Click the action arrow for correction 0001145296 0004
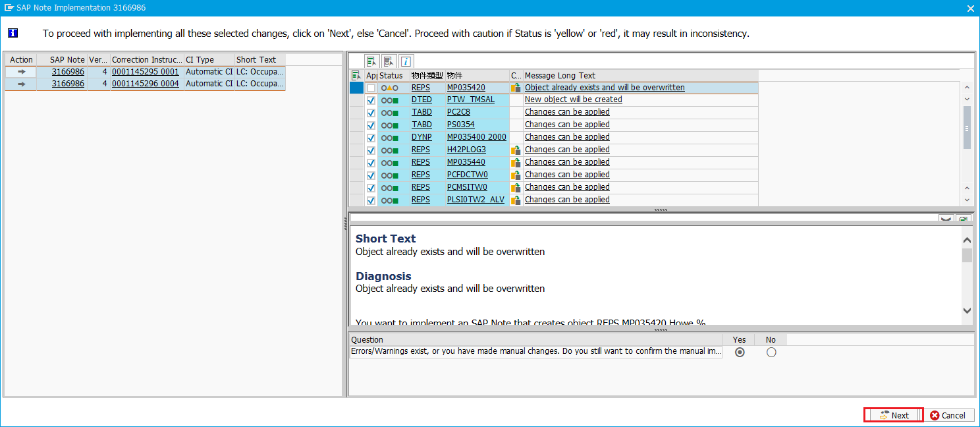Image resolution: width=980 pixels, height=427 pixels. tap(21, 84)
